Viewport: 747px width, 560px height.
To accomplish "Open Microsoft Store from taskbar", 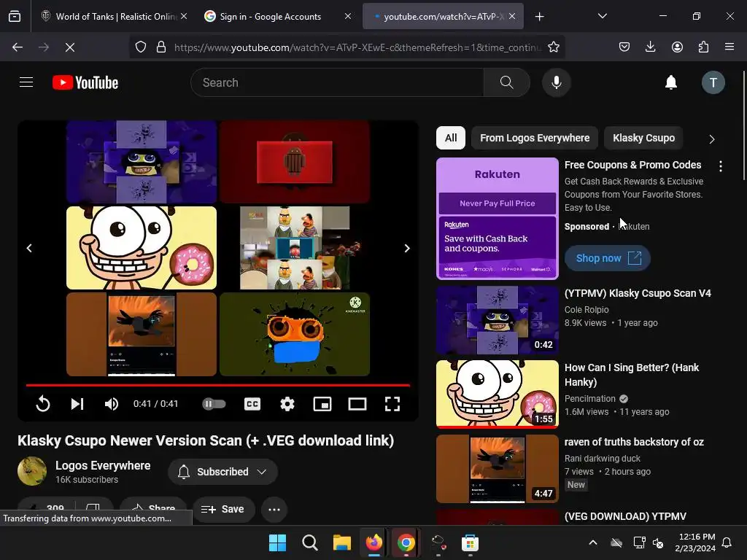I will click(470, 542).
